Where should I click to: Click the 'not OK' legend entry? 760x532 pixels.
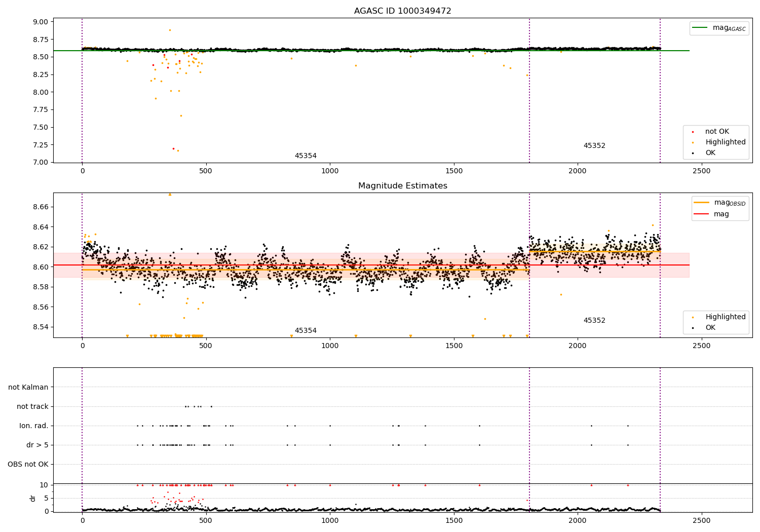[717, 132]
